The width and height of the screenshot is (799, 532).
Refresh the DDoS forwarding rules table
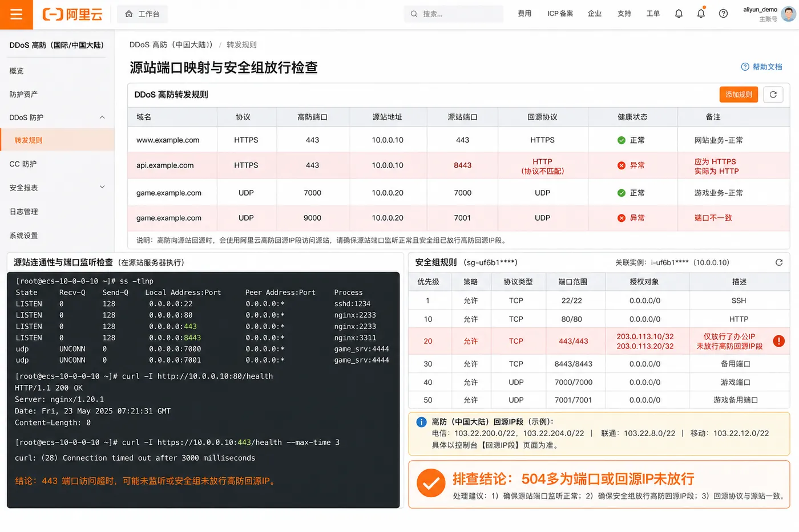coord(773,95)
